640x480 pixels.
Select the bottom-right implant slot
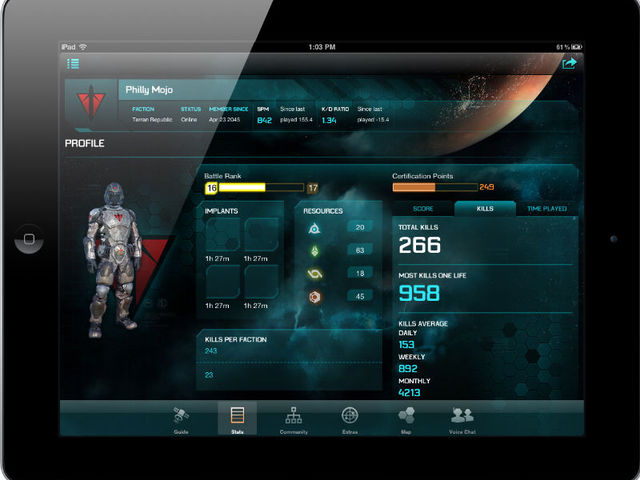pyautogui.click(x=261, y=282)
